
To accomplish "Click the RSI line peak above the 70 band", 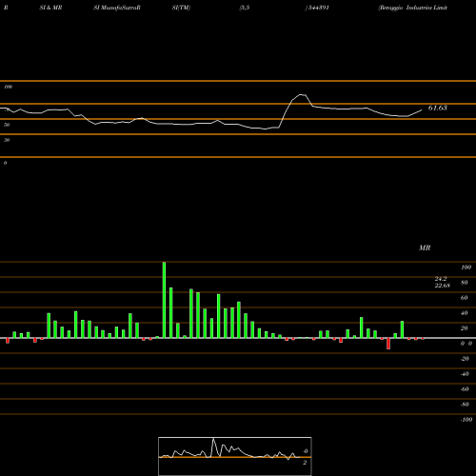I will 302,95.
